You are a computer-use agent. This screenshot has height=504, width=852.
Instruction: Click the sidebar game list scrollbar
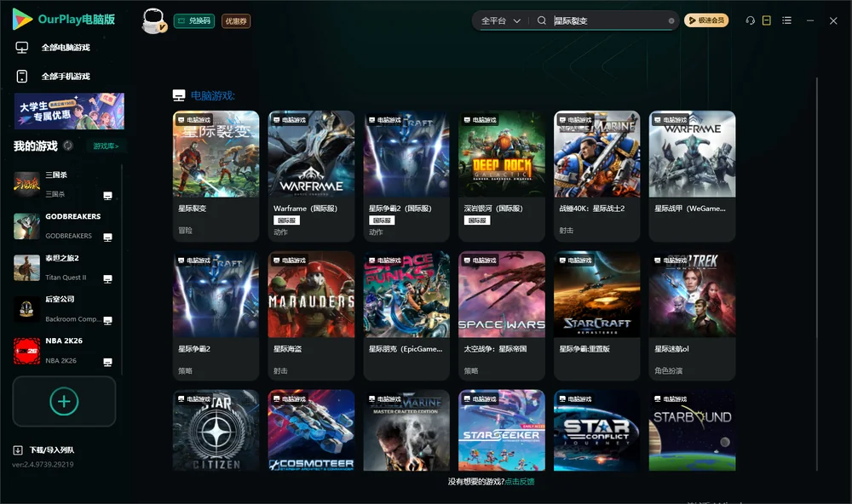122,269
